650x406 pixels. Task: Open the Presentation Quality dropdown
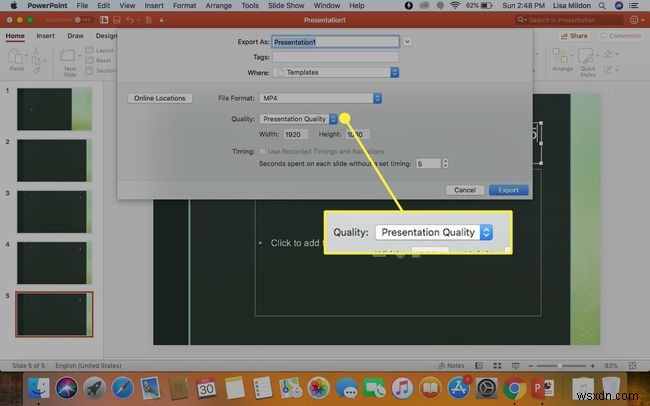[x=298, y=119]
